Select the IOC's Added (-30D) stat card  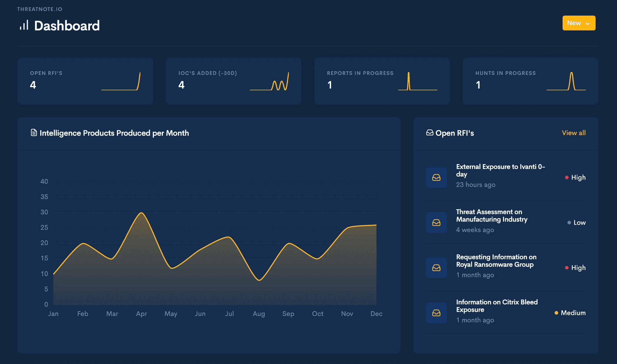234,81
